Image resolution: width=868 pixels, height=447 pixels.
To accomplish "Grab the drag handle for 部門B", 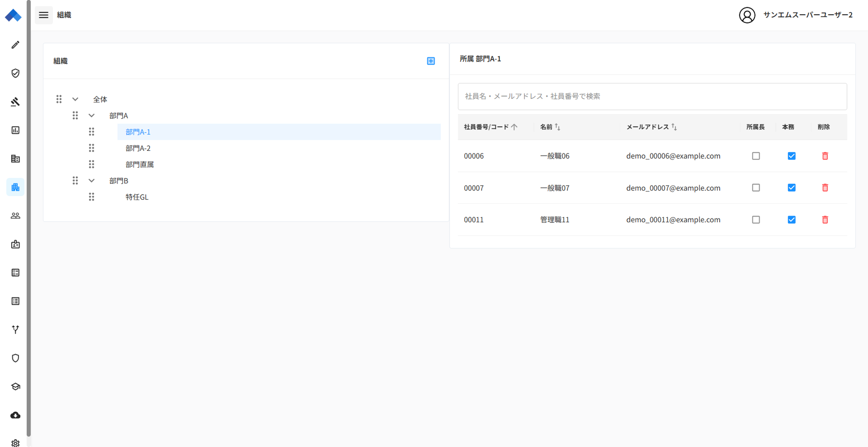I will (75, 181).
